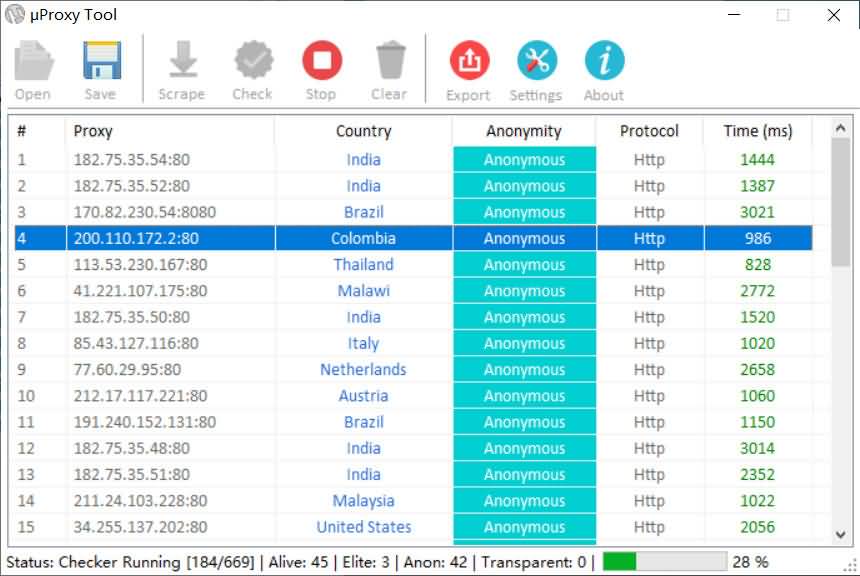Click the scrollbar down arrow
This screenshot has height=576, width=860.
[x=841, y=535]
